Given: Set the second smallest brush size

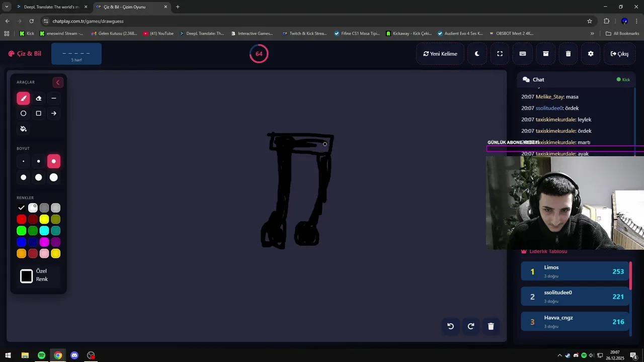Looking at the screenshot, I should click(38, 161).
